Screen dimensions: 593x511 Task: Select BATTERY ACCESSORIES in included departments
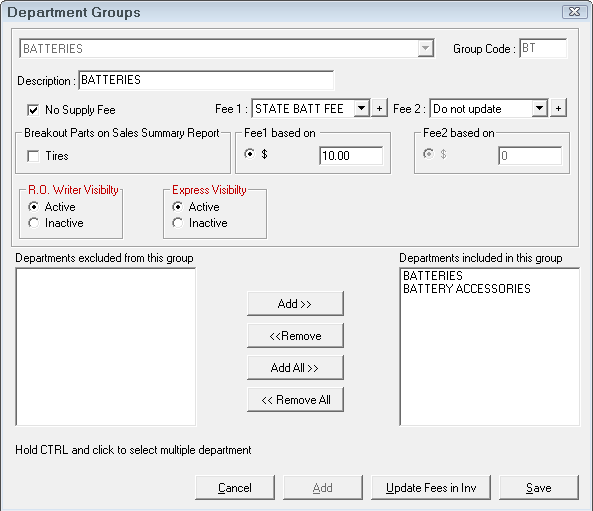[467, 289]
